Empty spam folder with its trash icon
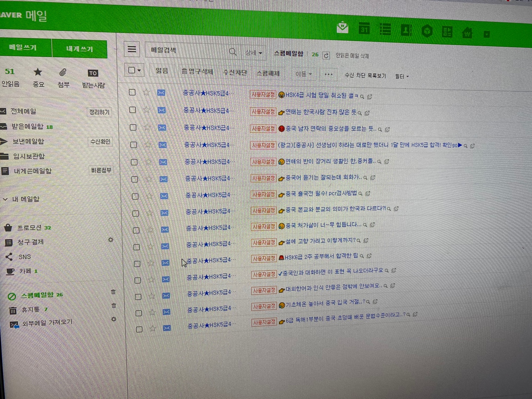Viewport: 532px width, 399px height. 113,292
